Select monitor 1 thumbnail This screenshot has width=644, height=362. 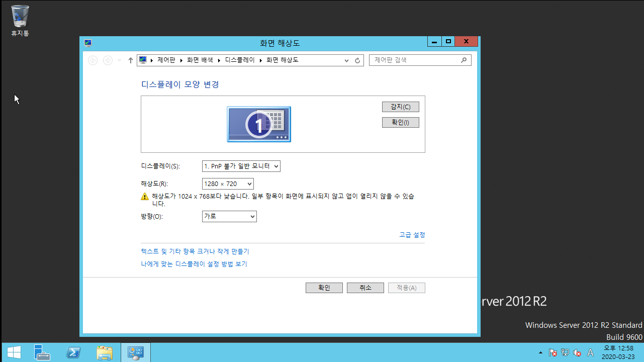259,124
